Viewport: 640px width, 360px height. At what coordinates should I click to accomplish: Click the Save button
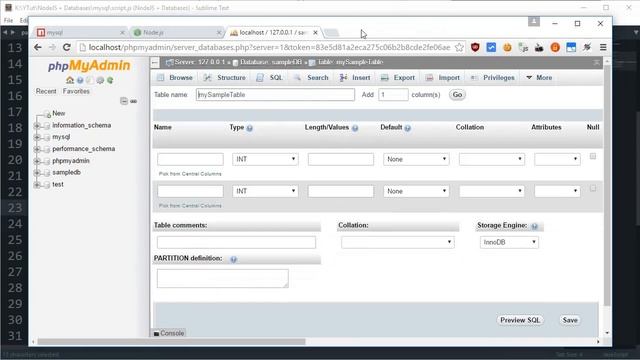pos(570,320)
